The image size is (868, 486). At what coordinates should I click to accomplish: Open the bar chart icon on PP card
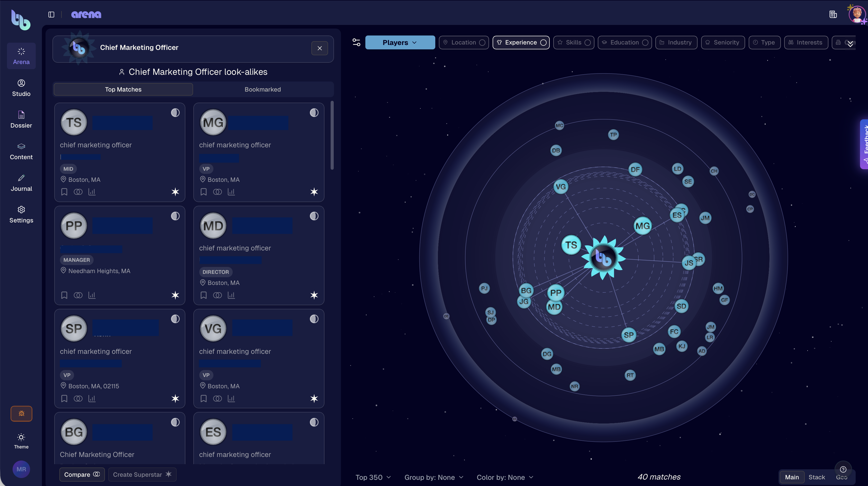pyautogui.click(x=92, y=295)
